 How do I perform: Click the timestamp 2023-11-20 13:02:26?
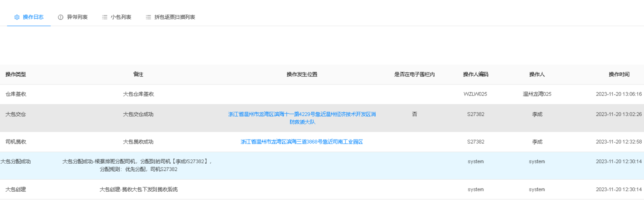(x=619, y=114)
